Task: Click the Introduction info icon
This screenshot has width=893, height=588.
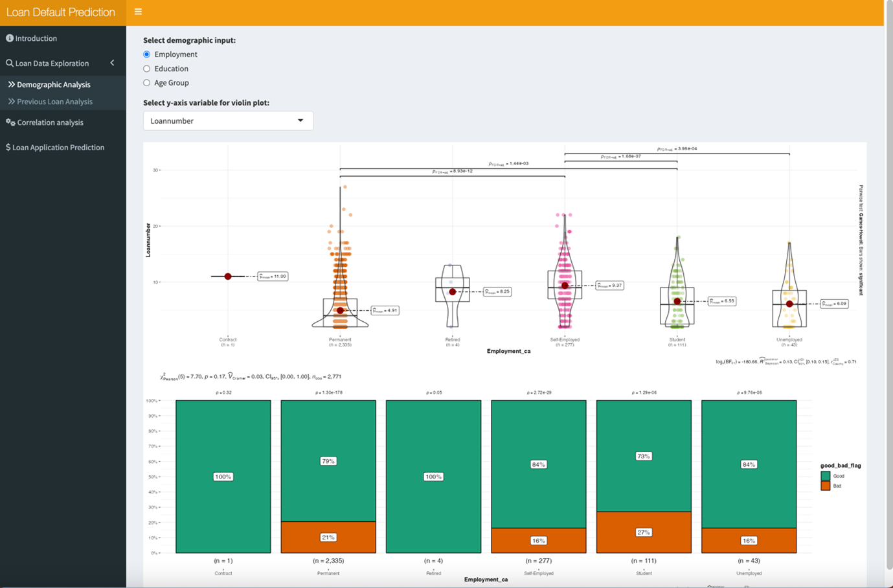Action: (x=10, y=38)
